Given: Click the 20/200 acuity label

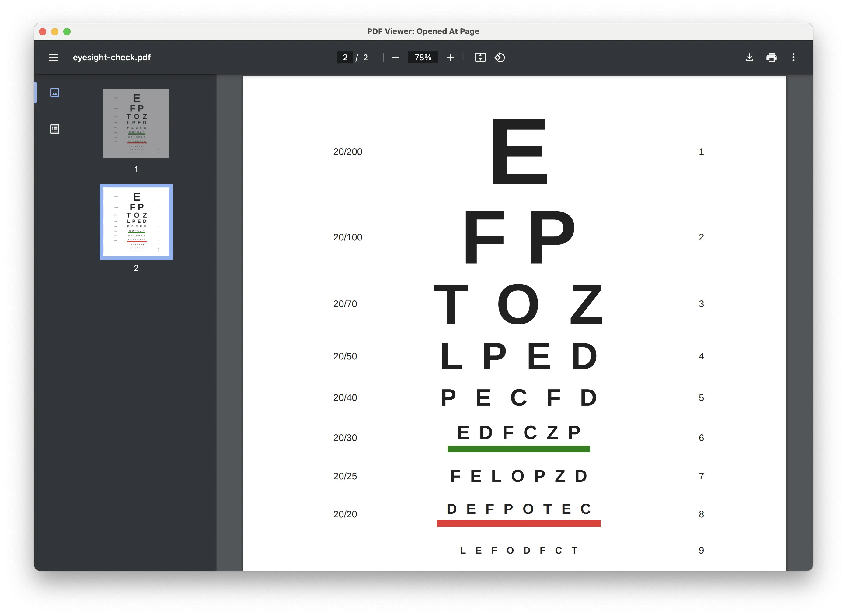Looking at the screenshot, I should click(348, 152).
